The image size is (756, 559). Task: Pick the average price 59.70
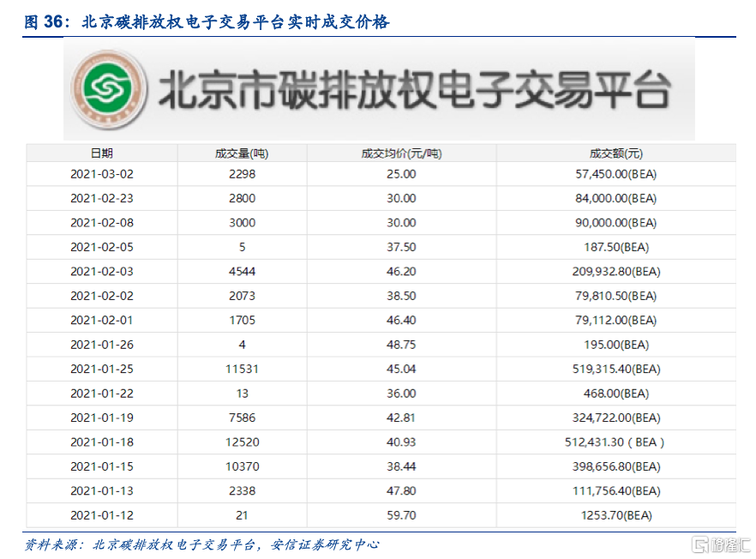pyautogui.click(x=401, y=515)
